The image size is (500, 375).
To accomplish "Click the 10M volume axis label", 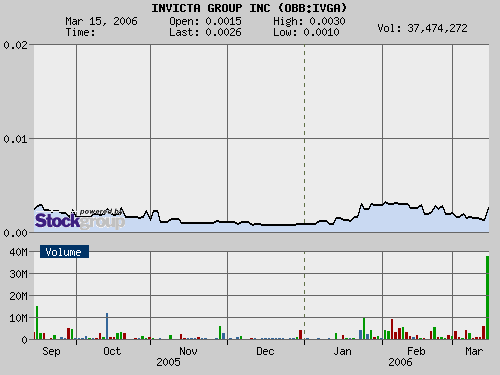I will 18,318.
